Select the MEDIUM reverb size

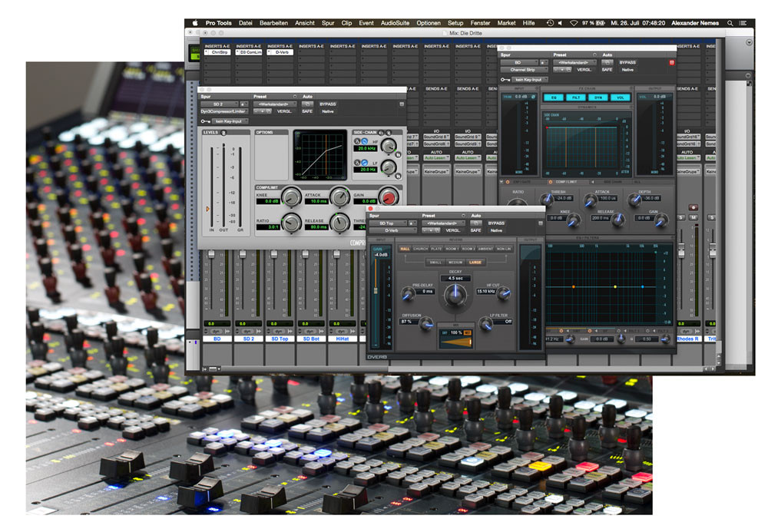tap(455, 263)
